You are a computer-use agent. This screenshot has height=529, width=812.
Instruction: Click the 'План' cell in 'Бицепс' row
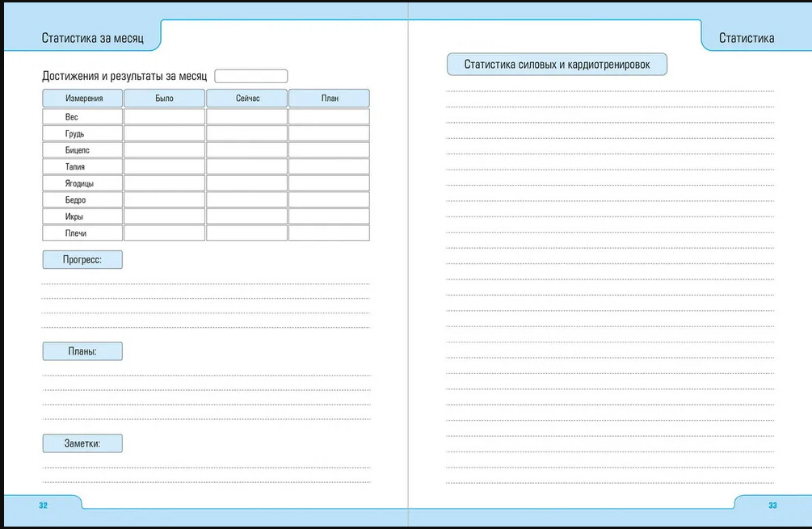pyautogui.click(x=329, y=150)
